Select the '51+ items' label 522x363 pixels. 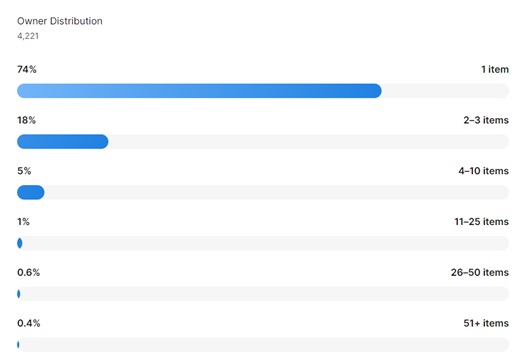tap(486, 323)
